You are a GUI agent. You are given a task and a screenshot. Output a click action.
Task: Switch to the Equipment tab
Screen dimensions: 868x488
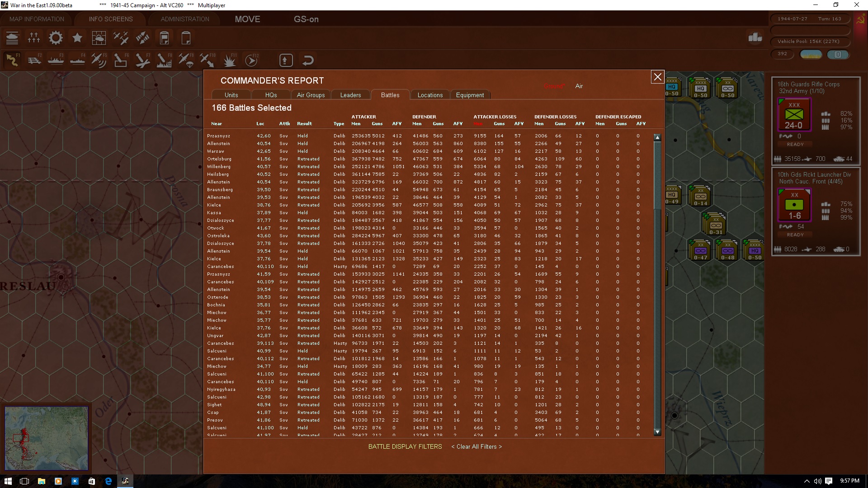[x=470, y=95]
